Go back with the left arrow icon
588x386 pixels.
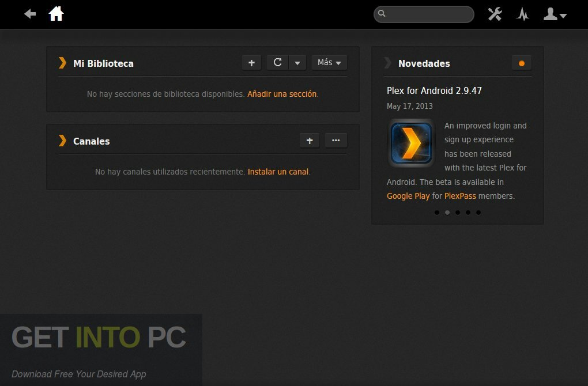[x=30, y=14]
